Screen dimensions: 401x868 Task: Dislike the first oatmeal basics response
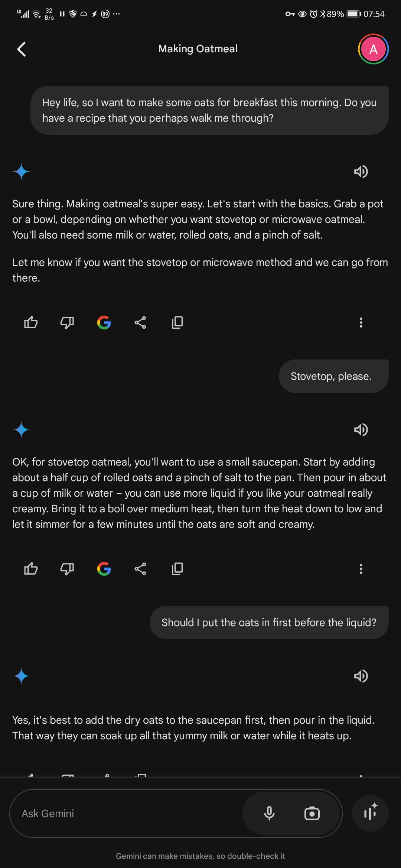(x=67, y=322)
